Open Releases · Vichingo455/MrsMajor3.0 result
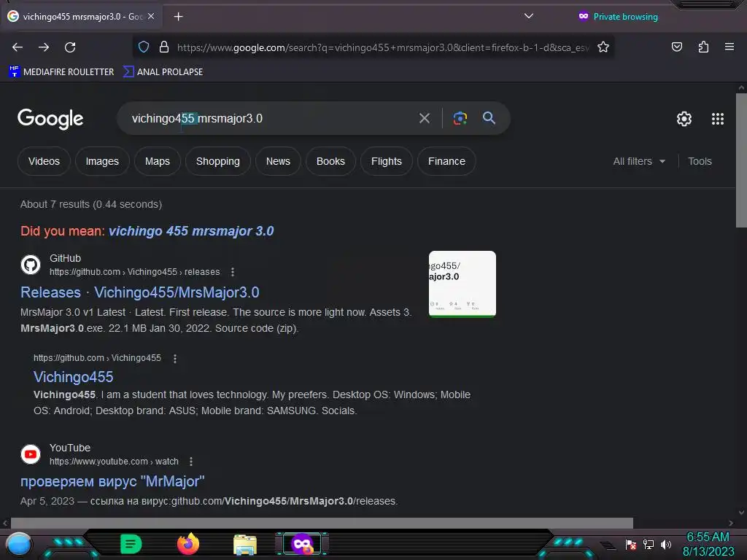 pos(139,292)
